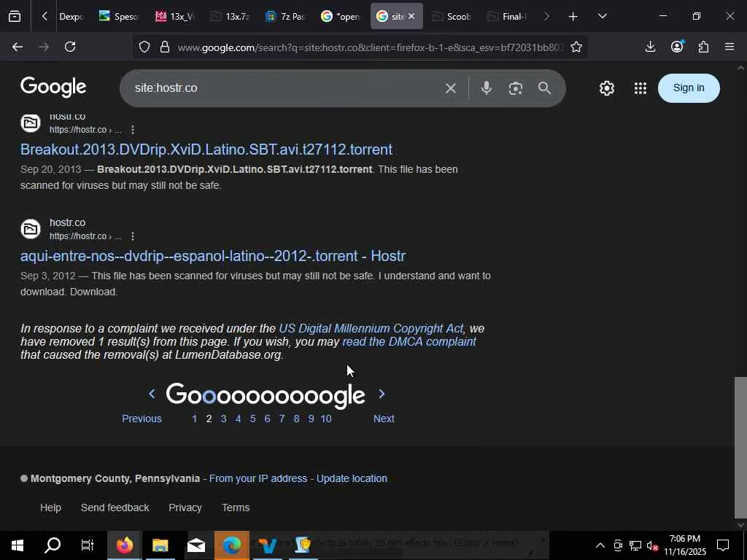View site security padlock info

[x=165, y=47]
